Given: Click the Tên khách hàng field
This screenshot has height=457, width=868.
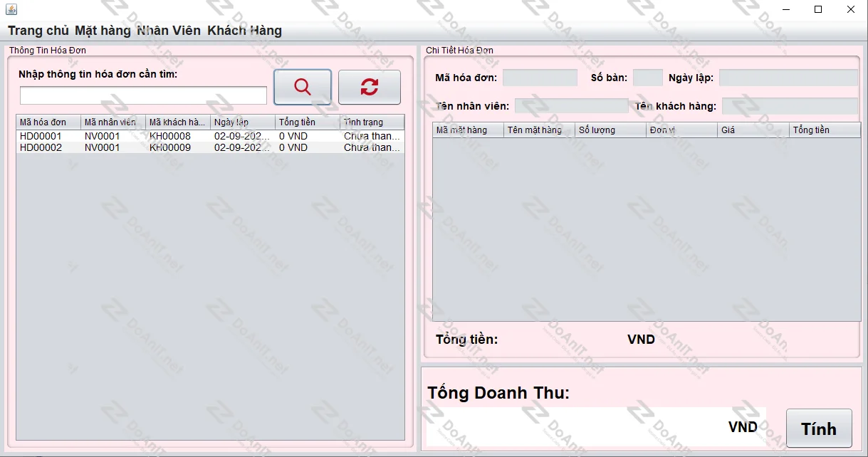Looking at the screenshot, I should [x=790, y=105].
